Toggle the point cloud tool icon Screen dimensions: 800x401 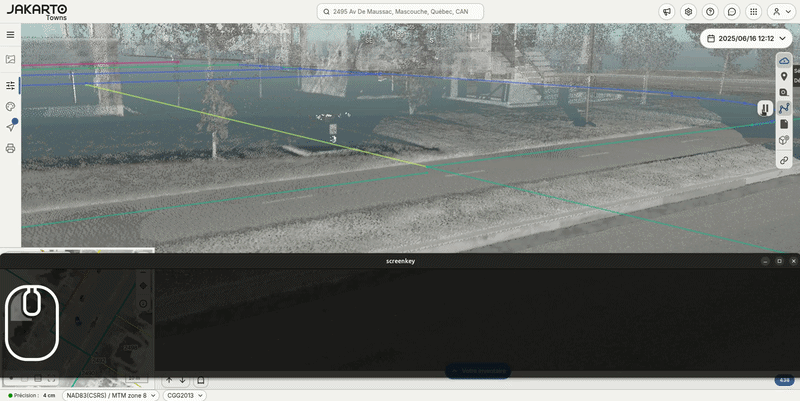pos(784,61)
